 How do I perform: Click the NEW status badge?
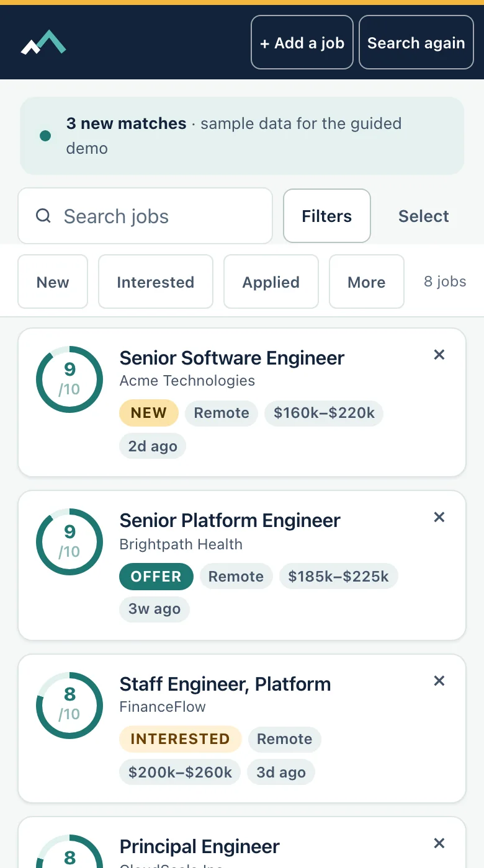point(149,413)
